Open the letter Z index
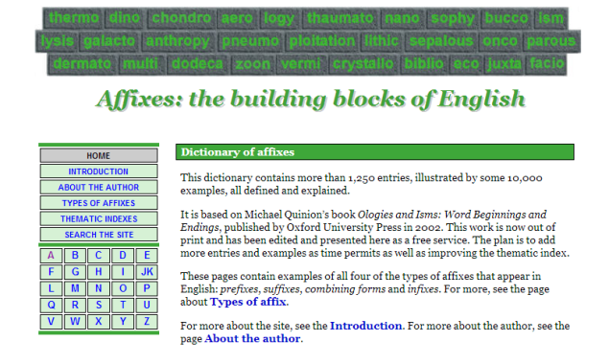Image resolution: width=609 pixels, height=364 pixels. coord(147,321)
